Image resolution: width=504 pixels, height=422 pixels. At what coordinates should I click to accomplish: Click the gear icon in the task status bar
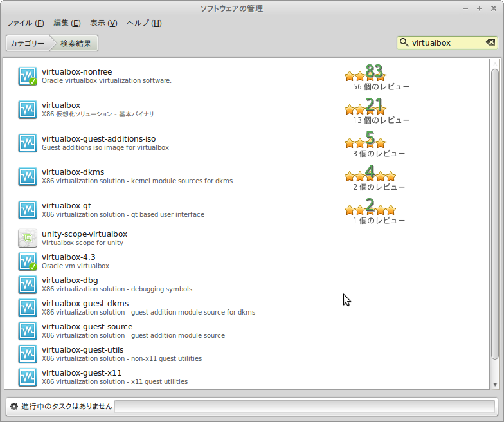point(14,407)
